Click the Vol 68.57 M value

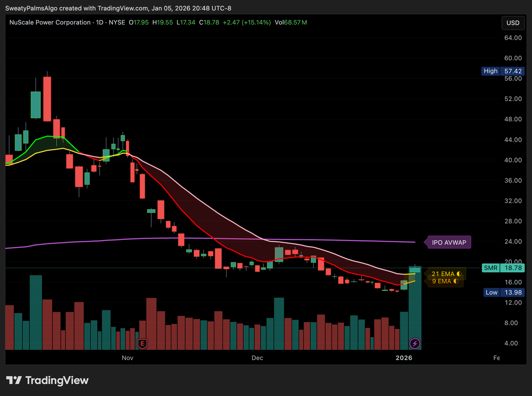point(291,22)
